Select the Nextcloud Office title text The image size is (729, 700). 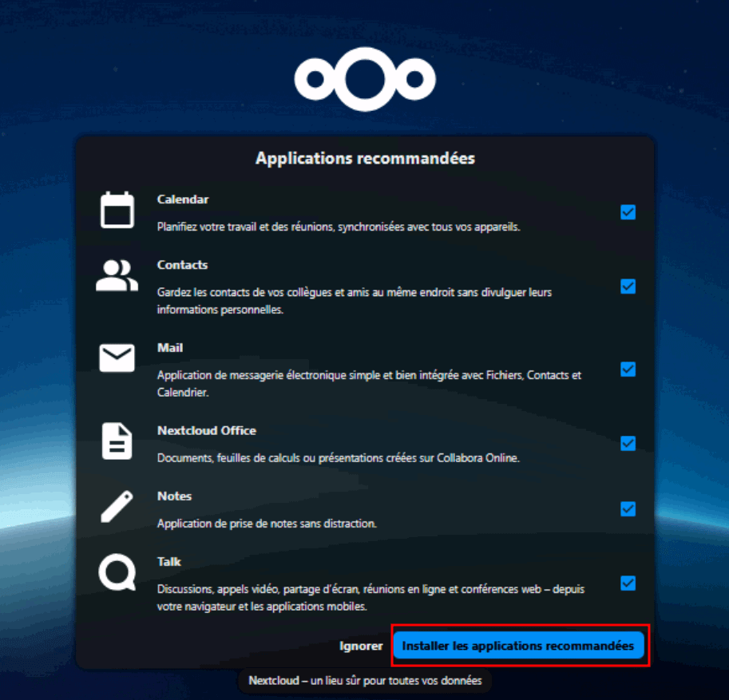coord(206,430)
